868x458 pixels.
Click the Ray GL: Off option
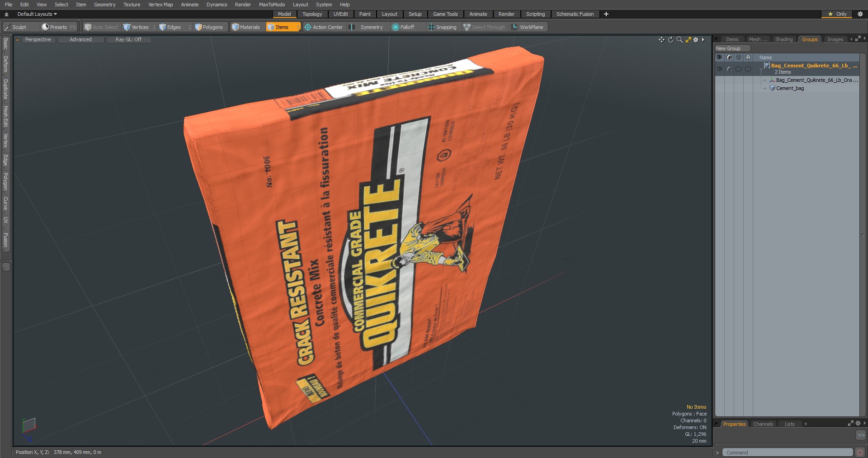coord(128,40)
